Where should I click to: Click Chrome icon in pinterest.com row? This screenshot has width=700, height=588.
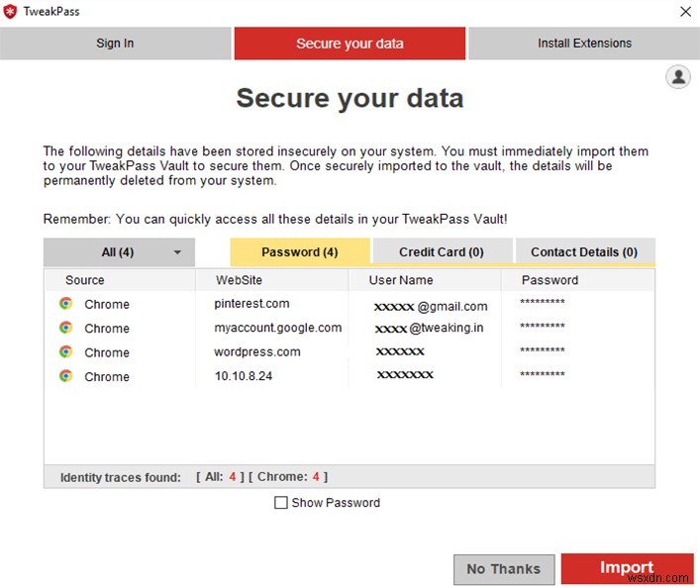65,304
